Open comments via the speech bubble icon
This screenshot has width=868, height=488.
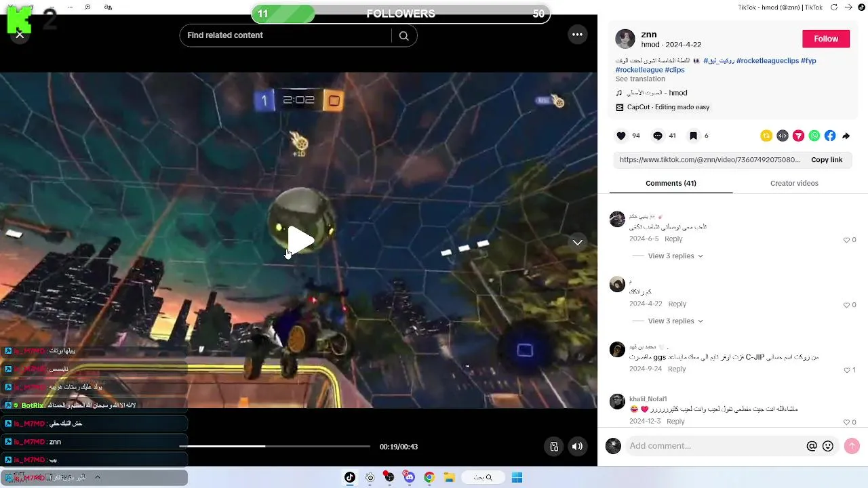click(x=658, y=136)
